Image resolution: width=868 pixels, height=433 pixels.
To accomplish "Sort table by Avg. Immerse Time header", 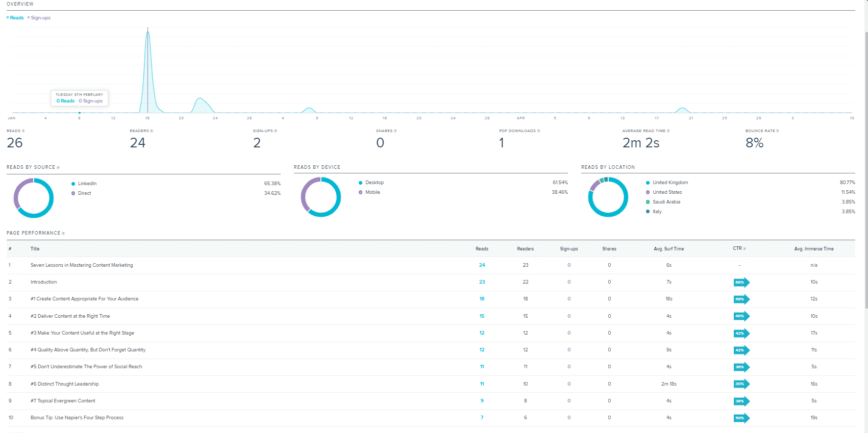I will 813,249.
